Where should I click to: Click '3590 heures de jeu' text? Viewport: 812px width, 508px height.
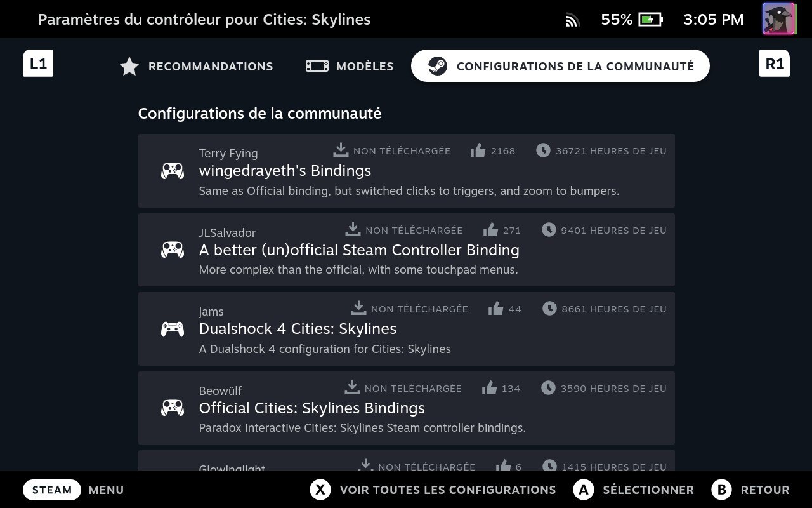tap(613, 389)
